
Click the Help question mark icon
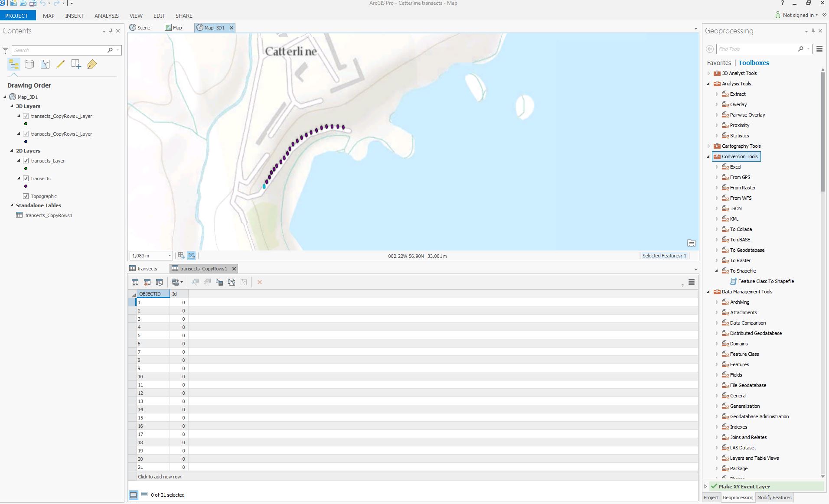tap(782, 3)
